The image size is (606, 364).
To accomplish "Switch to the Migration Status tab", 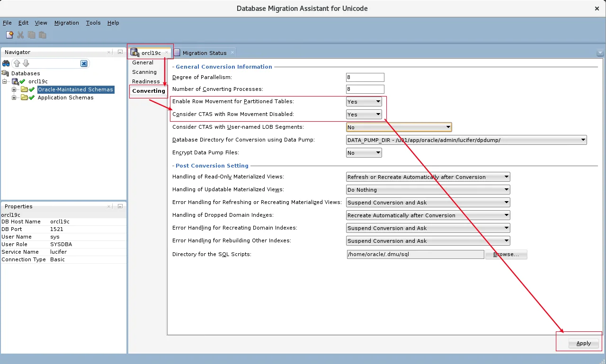I will click(x=204, y=53).
